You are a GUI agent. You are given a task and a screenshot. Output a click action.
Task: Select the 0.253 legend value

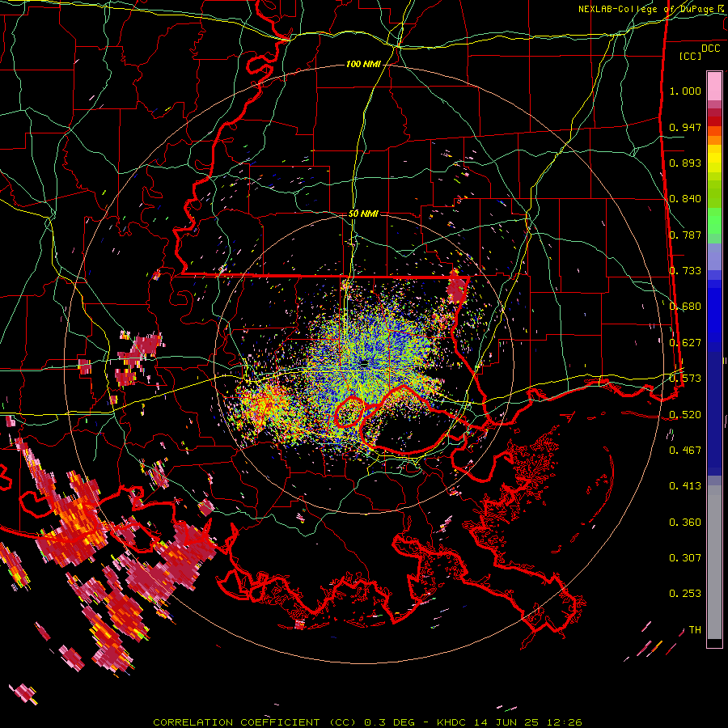pos(685,594)
